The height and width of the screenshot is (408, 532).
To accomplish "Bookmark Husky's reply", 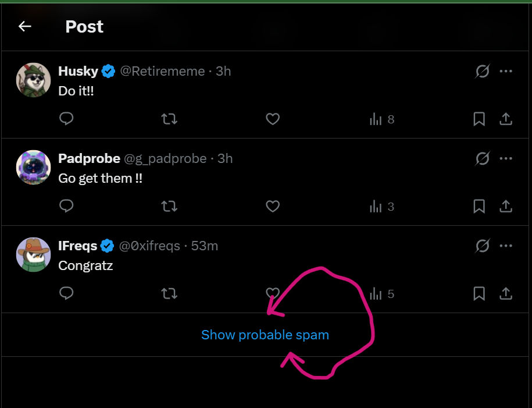I will (x=479, y=119).
